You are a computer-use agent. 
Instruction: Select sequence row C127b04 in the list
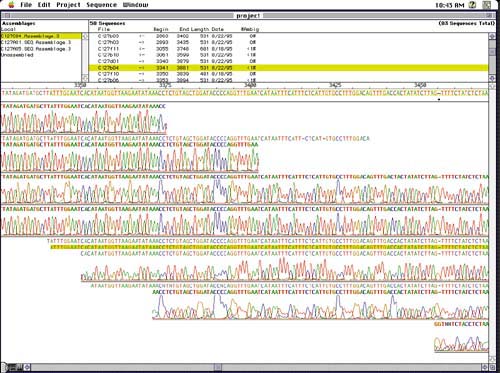pyautogui.click(x=288, y=68)
